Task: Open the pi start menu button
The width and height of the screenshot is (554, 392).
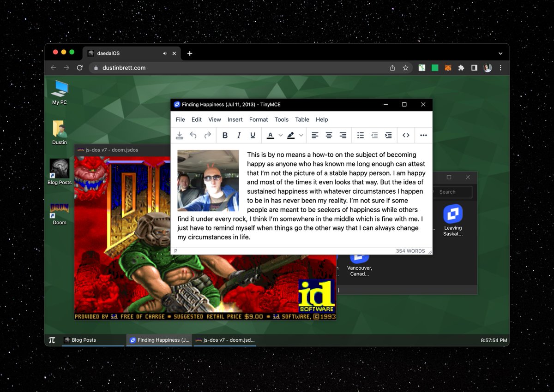Action: pyautogui.click(x=52, y=340)
